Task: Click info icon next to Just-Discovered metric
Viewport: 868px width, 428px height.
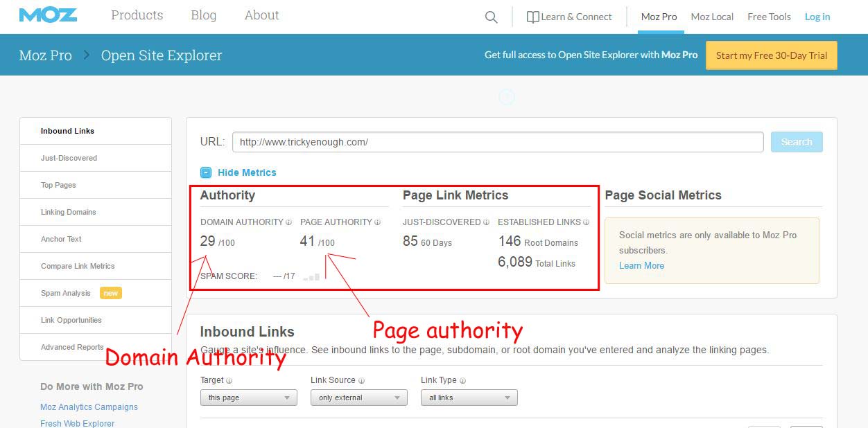Action: pos(486,222)
